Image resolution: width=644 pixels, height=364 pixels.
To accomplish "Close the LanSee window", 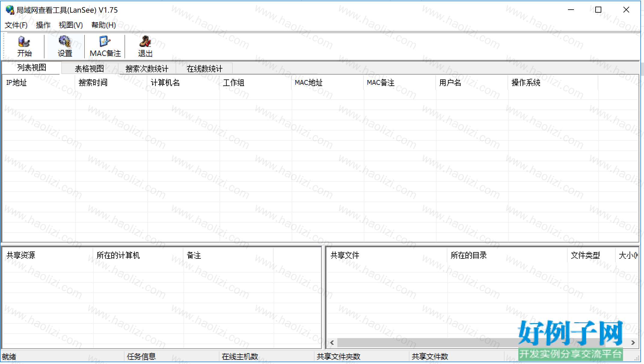I will [626, 10].
